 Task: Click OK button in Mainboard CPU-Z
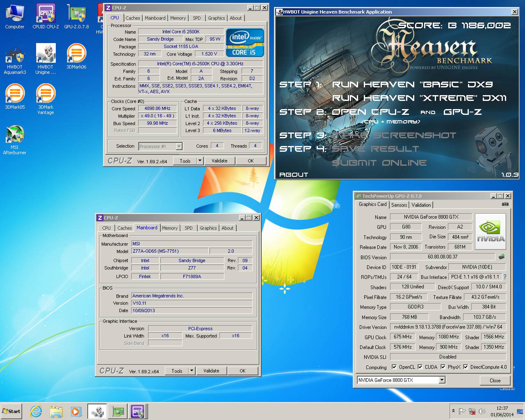click(x=242, y=371)
